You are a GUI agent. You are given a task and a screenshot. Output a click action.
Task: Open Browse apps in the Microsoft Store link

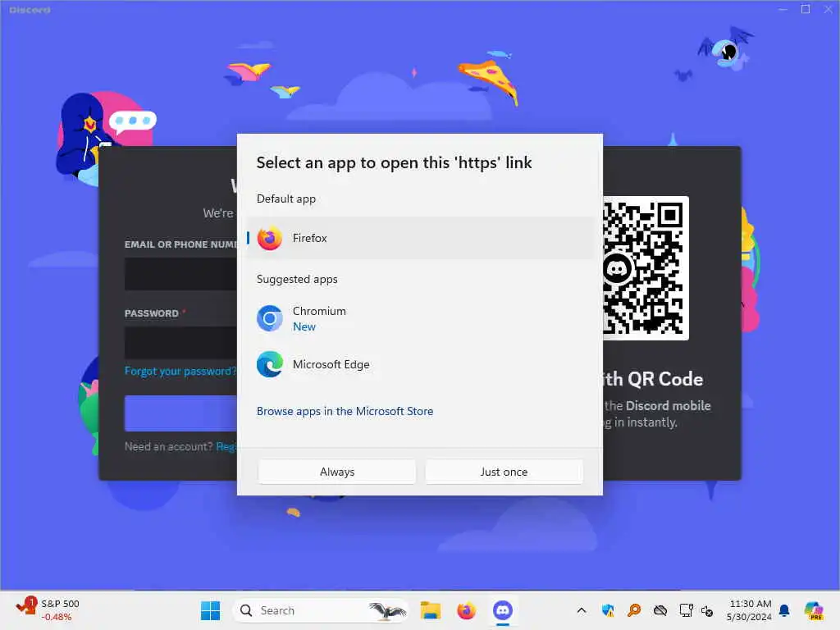345,412
